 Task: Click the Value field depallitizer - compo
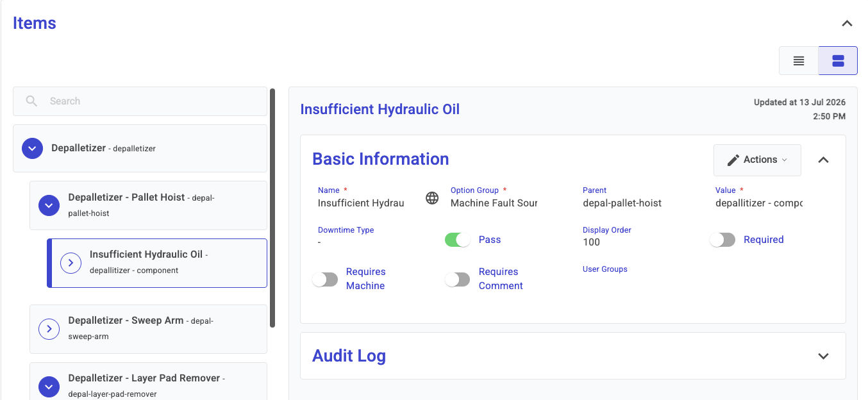coord(759,203)
